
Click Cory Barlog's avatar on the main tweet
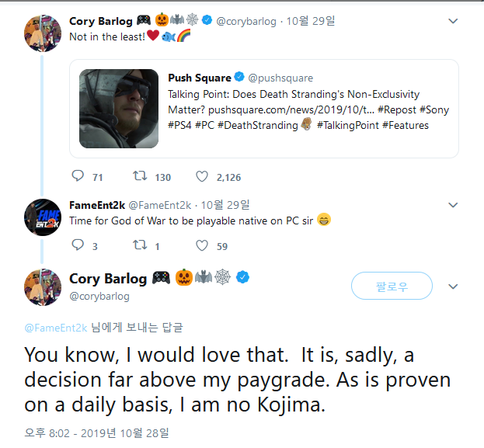(x=44, y=286)
